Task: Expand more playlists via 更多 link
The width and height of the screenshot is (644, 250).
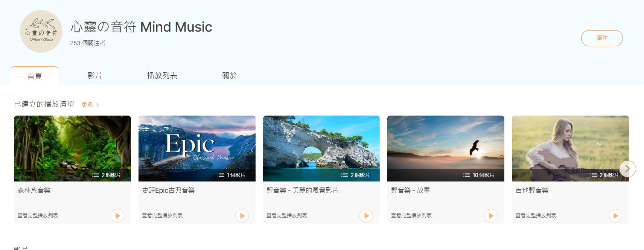Action: tap(90, 105)
